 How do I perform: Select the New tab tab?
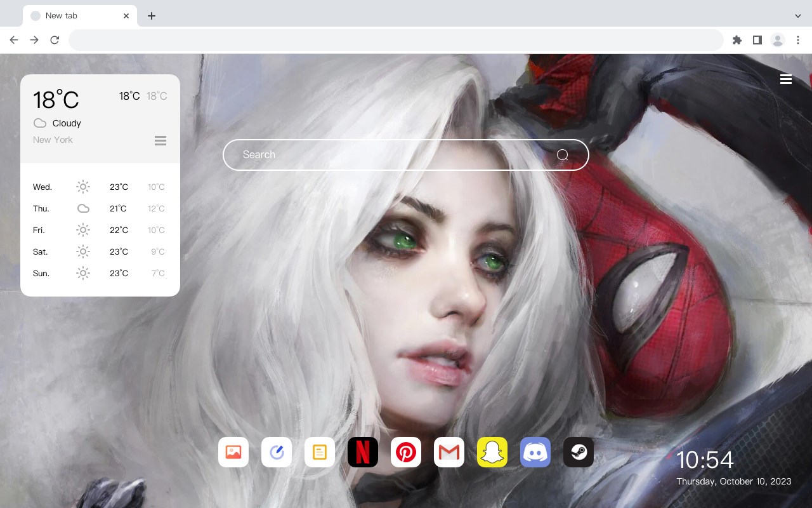[80, 16]
